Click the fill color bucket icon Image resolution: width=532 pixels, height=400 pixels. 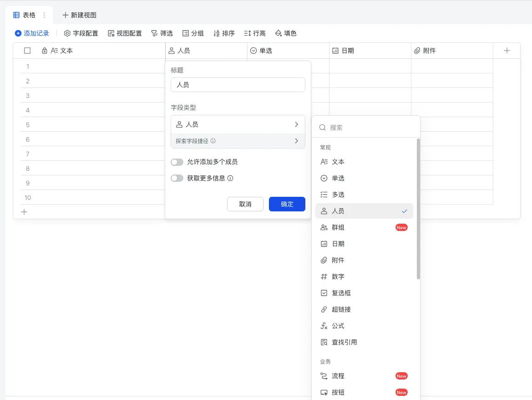pyautogui.click(x=279, y=33)
